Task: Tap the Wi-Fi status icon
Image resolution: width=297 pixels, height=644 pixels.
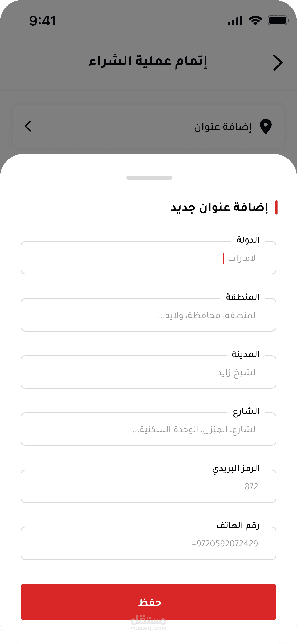Action: tap(255, 20)
